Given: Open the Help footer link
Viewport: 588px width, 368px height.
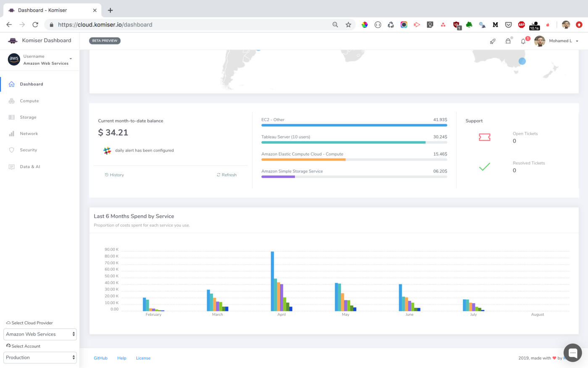Looking at the screenshot, I should 122,358.
